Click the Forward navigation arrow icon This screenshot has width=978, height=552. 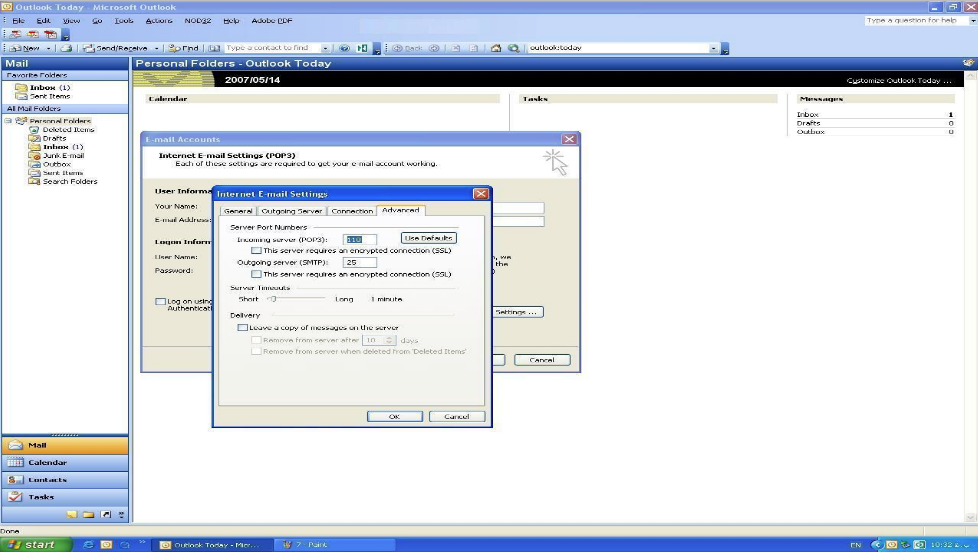click(434, 48)
